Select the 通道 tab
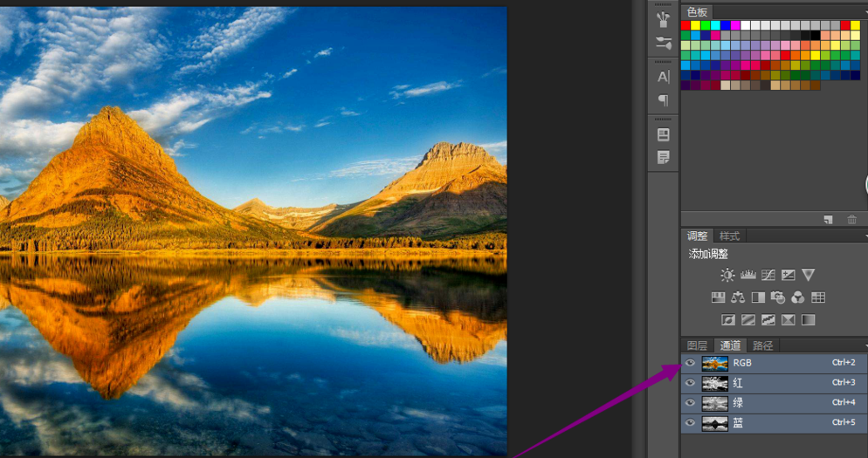 click(x=730, y=345)
